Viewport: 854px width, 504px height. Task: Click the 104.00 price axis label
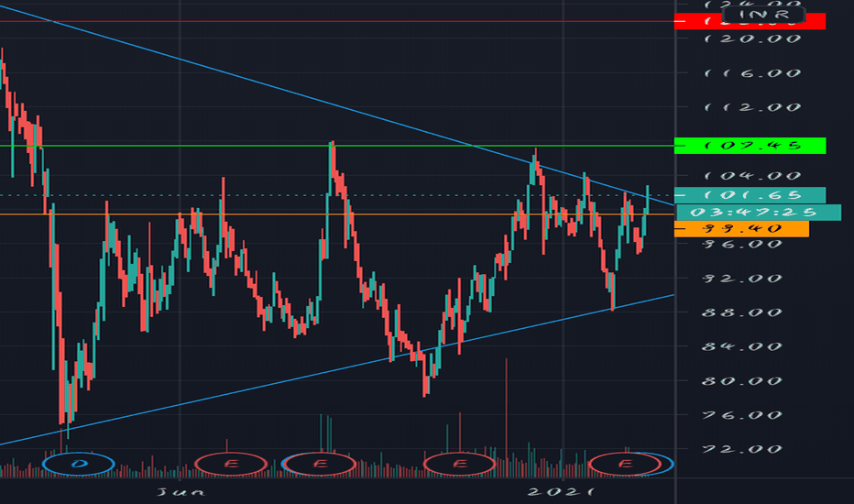pyautogui.click(x=752, y=175)
